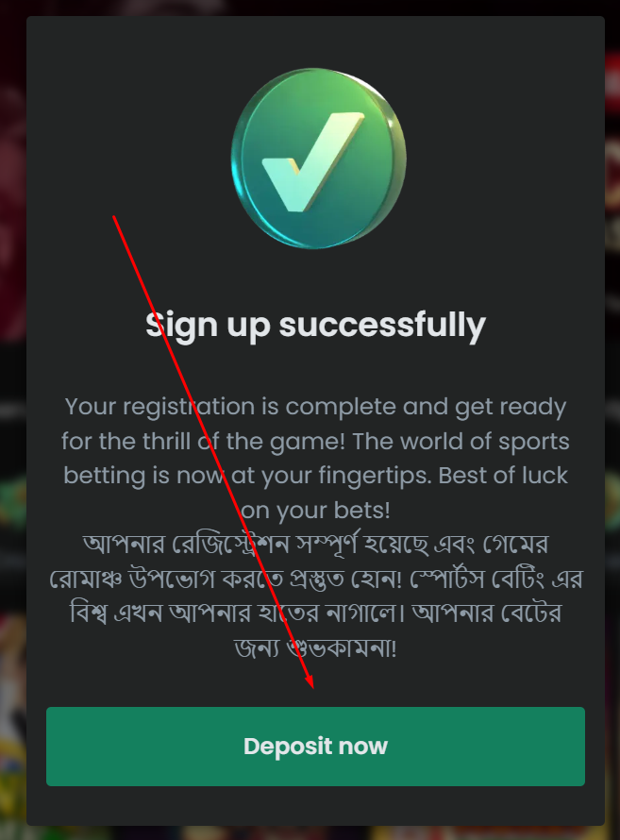
Task: Click the line 'for the thrill of the game!'
Action: (x=315, y=442)
